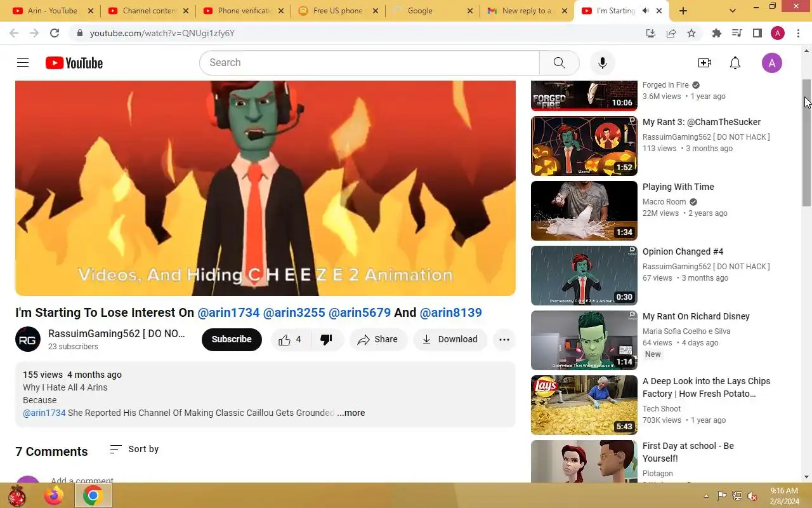Open the RassuimGaming562 channel name
Viewport: 812px width, 508px height.
pos(117,333)
